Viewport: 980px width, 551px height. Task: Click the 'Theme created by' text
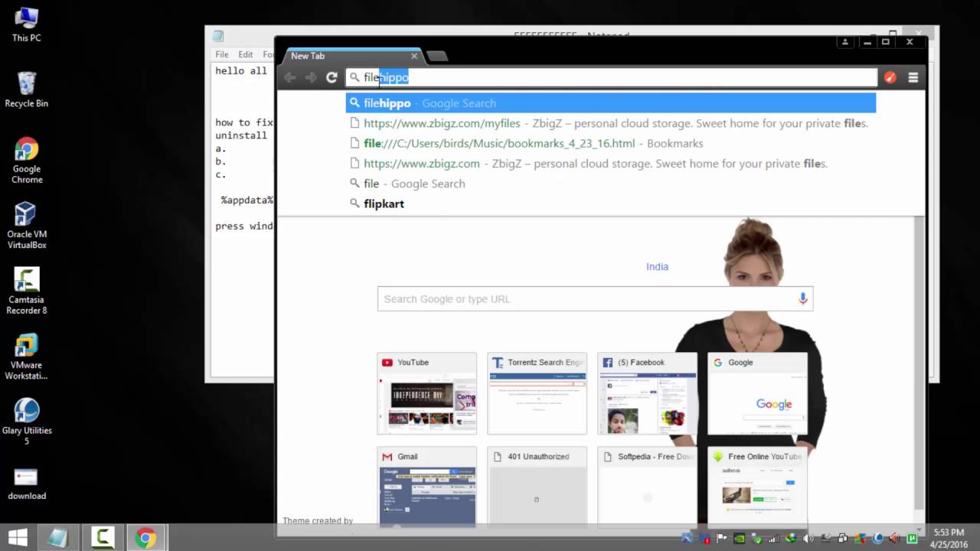coord(318,520)
